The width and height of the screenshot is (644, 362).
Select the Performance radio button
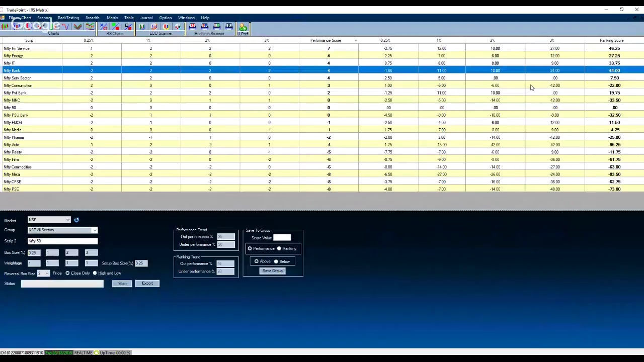(250, 248)
